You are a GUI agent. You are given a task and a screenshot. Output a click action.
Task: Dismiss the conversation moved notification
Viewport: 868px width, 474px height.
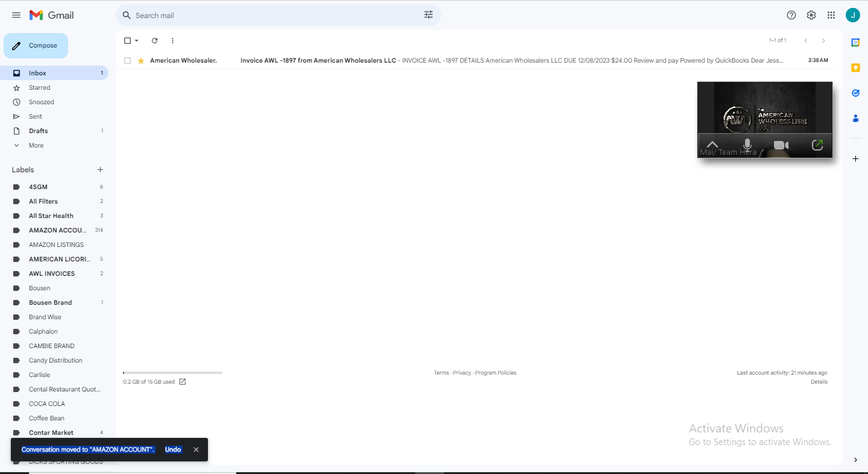pyautogui.click(x=196, y=449)
